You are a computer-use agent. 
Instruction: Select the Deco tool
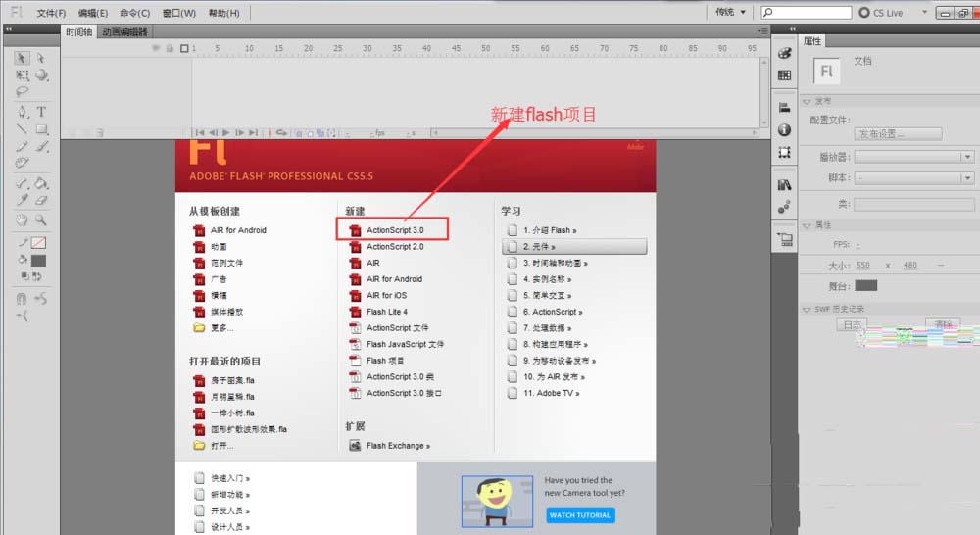pyautogui.click(x=22, y=163)
